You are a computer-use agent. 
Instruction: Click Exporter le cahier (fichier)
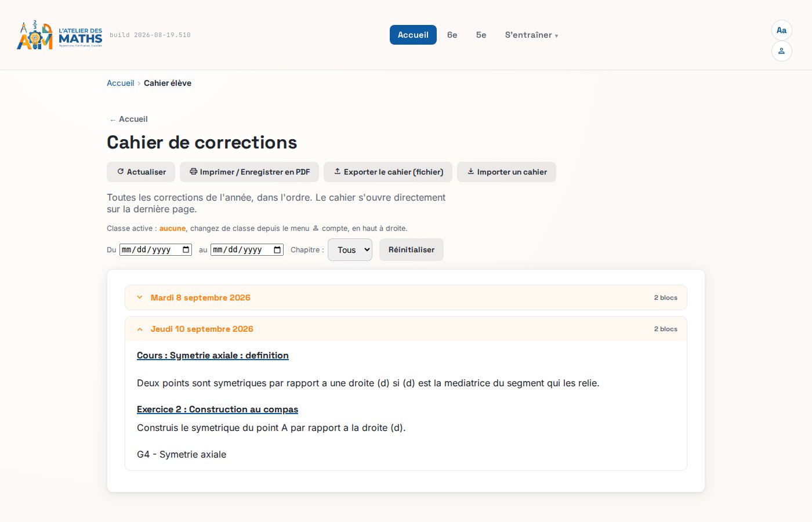(388, 172)
